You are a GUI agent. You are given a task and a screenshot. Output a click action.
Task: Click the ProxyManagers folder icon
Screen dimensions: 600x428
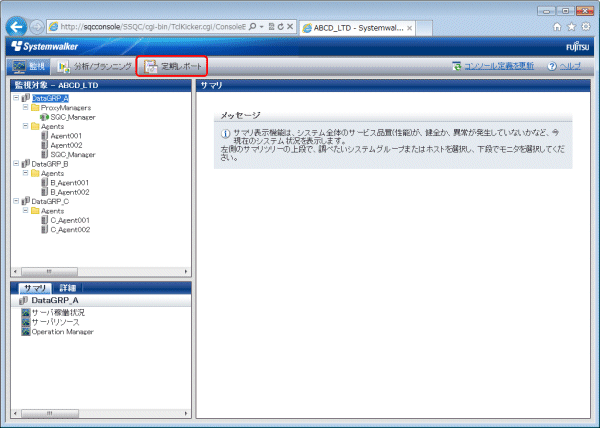35,107
